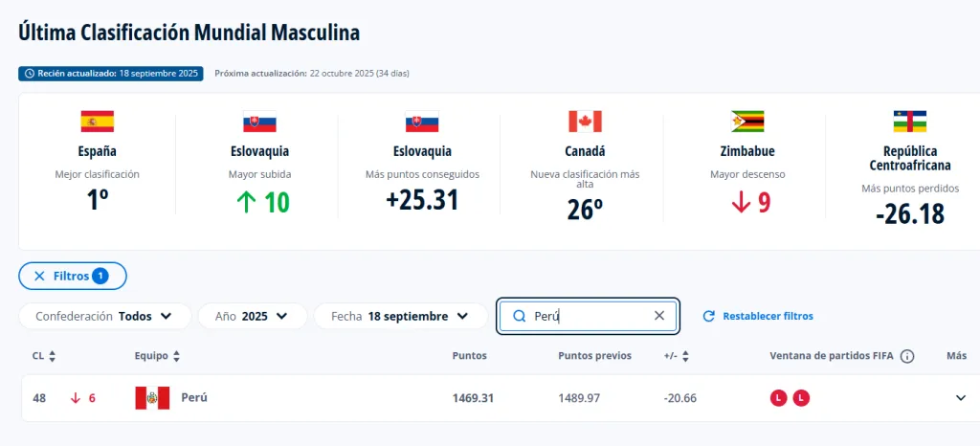Image resolution: width=980 pixels, height=446 pixels.
Task: Clear the search field with X icon
Action: pyautogui.click(x=658, y=316)
